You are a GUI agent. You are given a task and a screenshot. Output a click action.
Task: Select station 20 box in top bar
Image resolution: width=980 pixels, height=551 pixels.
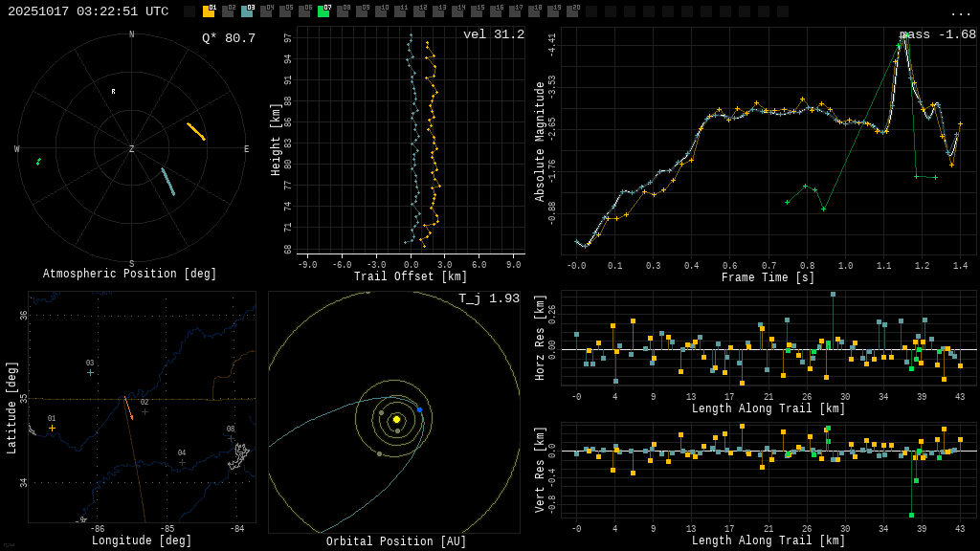click(572, 11)
